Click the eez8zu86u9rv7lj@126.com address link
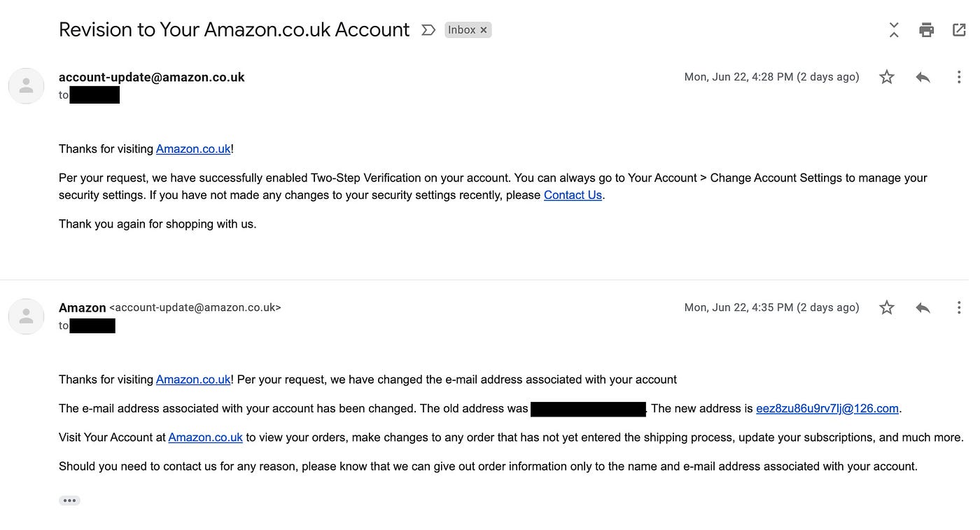The width and height of the screenshot is (980, 530). tap(827, 409)
